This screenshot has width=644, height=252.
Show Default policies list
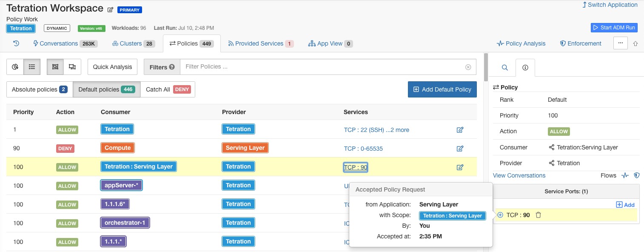tap(106, 89)
